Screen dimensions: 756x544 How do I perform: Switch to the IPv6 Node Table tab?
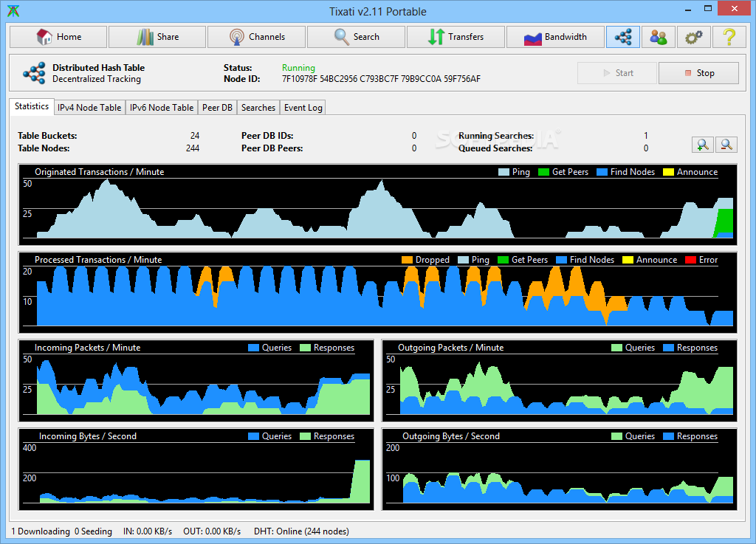pyautogui.click(x=162, y=108)
